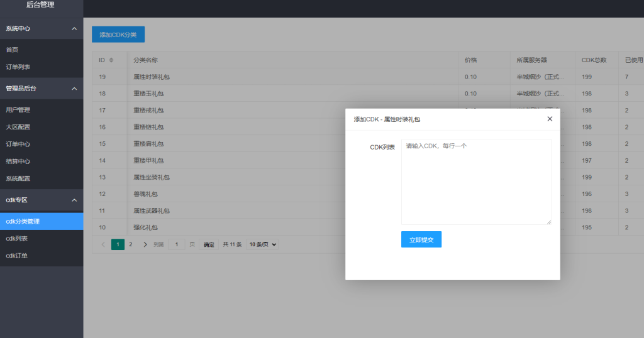The image size is (644, 338).
Task: Click the page number jump input field
Action: [x=177, y=244]
